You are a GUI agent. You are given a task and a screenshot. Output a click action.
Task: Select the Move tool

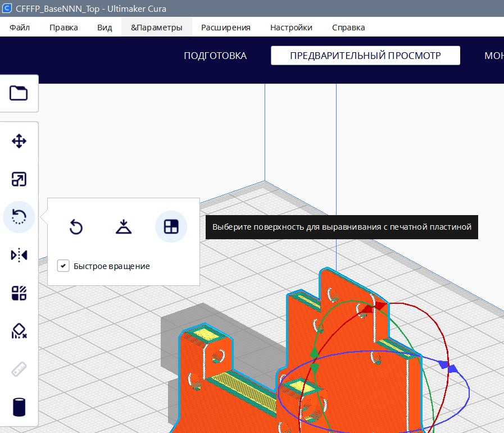pos(19,141)
